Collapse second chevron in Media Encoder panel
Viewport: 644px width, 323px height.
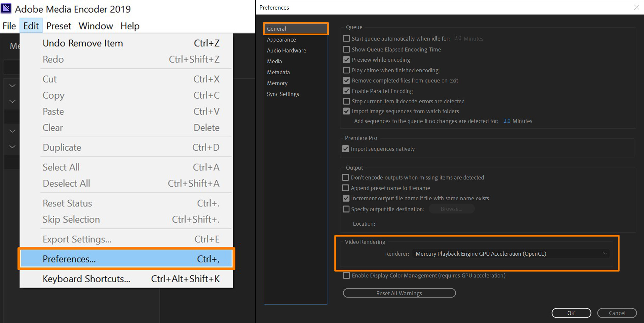click(x=12, y=101)
